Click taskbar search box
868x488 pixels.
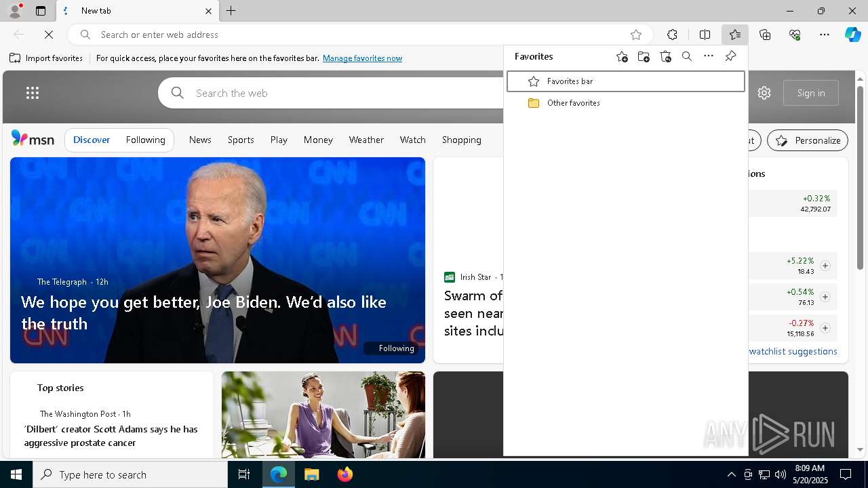tap(130, 474)
